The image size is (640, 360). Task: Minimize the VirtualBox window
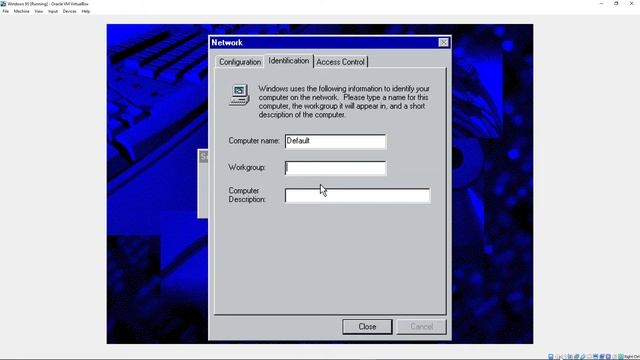click(601, 4)
